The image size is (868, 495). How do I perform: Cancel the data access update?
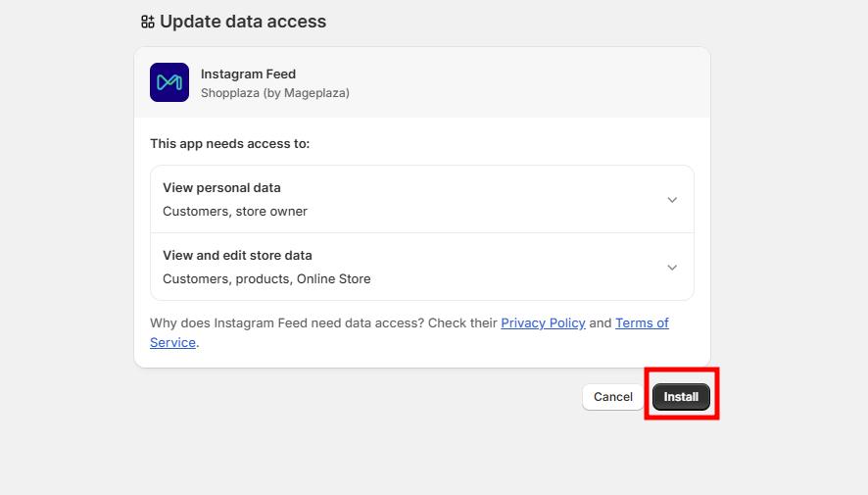(x=613, y=397)
